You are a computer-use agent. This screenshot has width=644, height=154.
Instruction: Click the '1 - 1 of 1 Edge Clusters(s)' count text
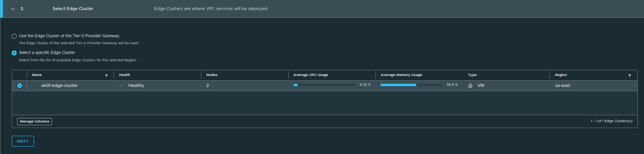coord(611,121)
